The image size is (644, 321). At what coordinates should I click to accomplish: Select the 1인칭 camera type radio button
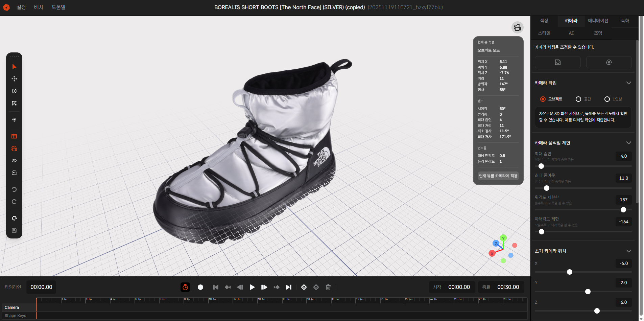click(x=606, y=99)
